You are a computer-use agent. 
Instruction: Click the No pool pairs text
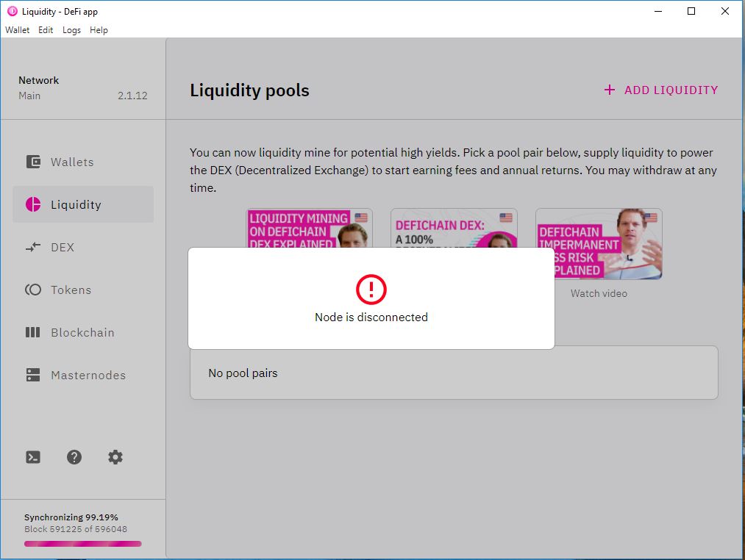point(243,373)
